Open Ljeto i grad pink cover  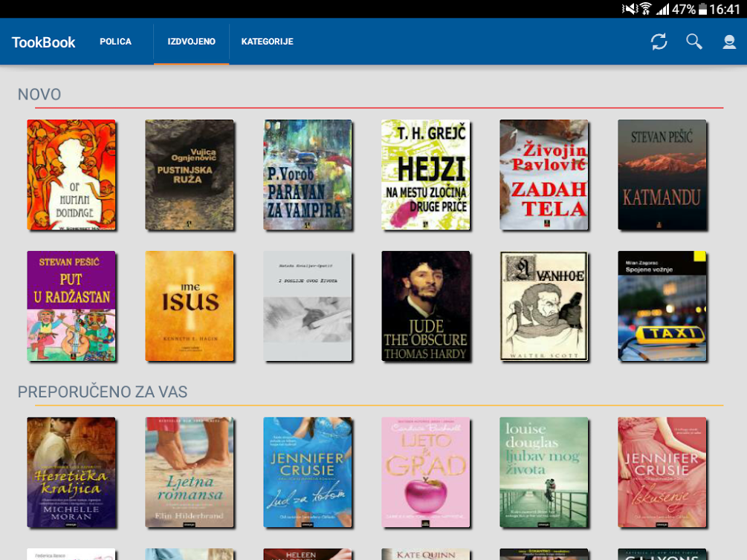point(425,472)
